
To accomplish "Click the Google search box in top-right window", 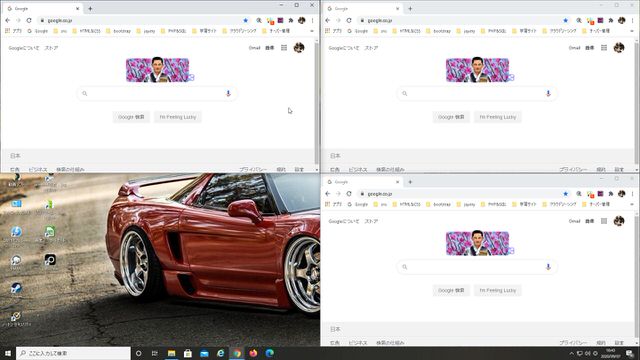I will (x=477, y=93).
